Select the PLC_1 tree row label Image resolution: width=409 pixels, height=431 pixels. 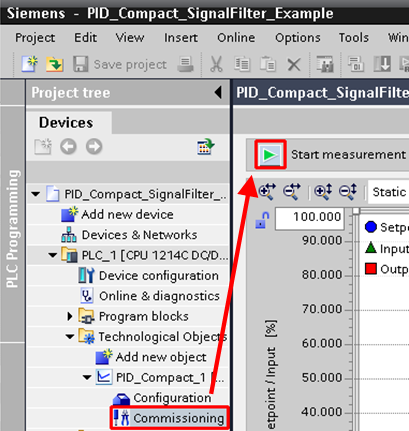click(155, 255)
